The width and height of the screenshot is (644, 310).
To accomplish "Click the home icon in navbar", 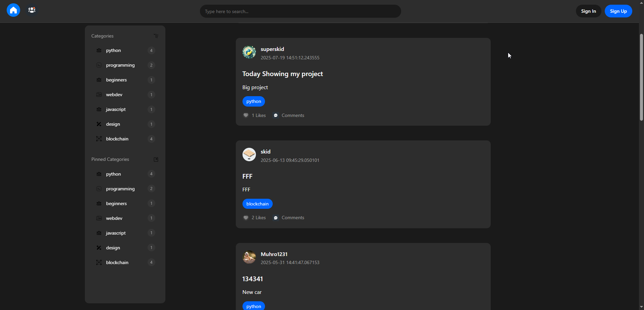I will click(x=13, y=10).
